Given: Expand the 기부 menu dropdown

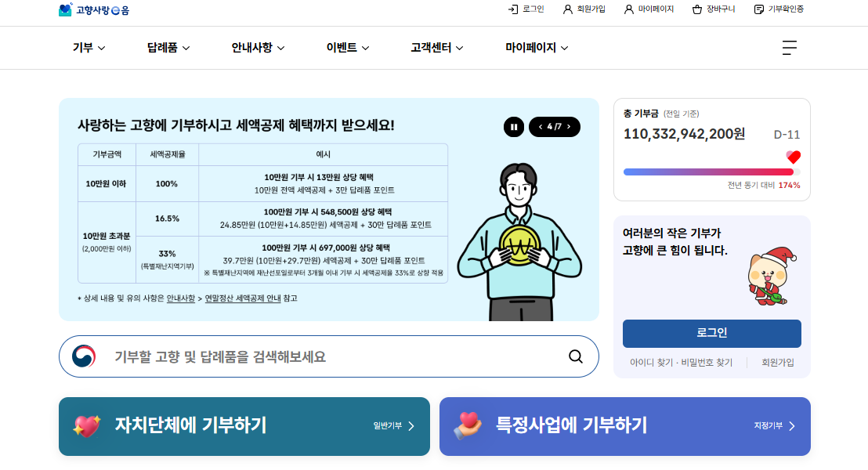Looking at the screenshot, I should pos(89,48).
